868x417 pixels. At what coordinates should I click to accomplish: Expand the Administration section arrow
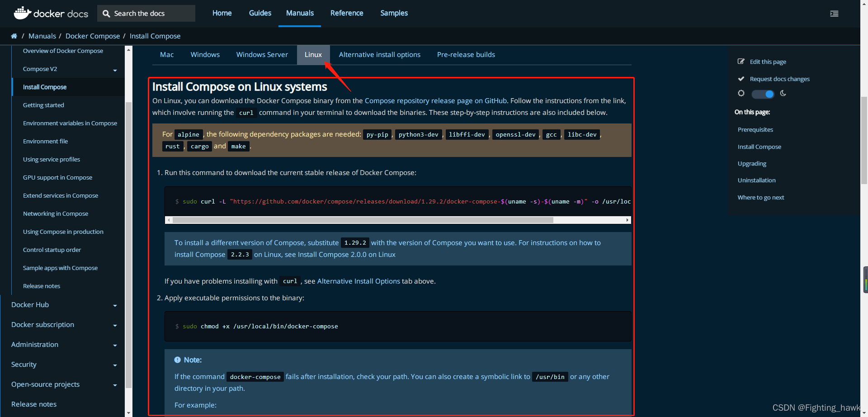pos(115,346)
